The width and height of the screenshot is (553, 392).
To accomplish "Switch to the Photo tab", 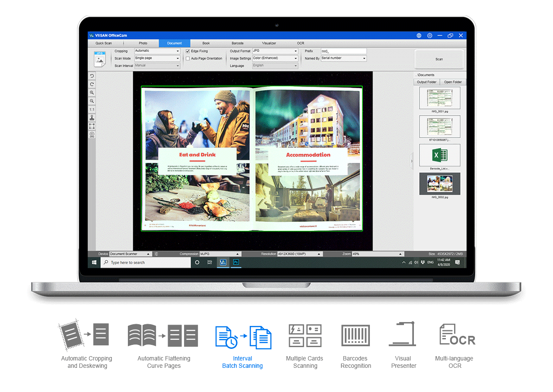I will click(x=143, y=43).
